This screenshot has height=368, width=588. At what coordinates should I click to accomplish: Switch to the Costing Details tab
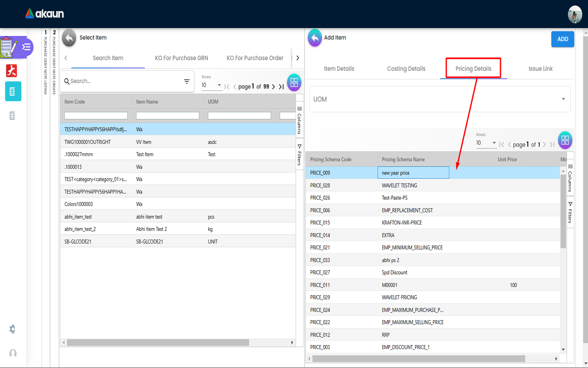tap(406, 69)
